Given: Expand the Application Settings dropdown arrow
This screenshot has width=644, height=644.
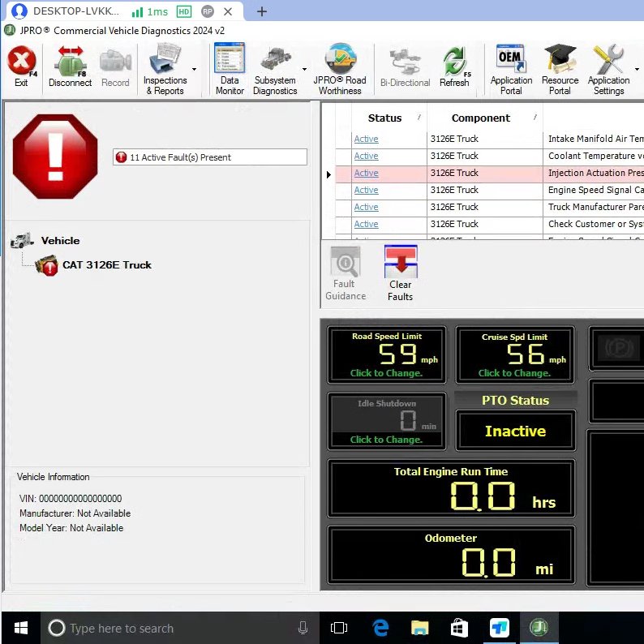Looking at the screenshot, I should 637,69.
